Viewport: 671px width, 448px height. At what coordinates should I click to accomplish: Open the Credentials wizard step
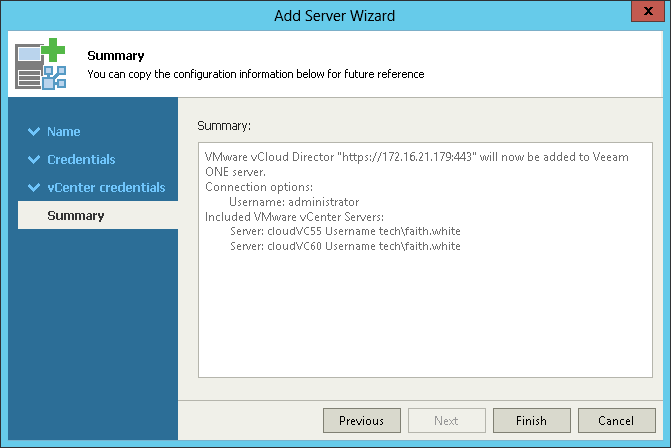tap(81, 159)
